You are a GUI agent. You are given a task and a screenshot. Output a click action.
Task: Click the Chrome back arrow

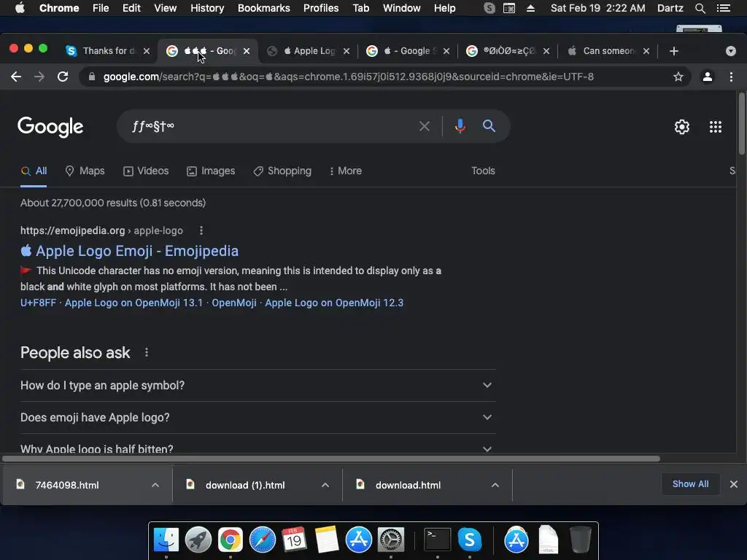(x=16, y=77)
